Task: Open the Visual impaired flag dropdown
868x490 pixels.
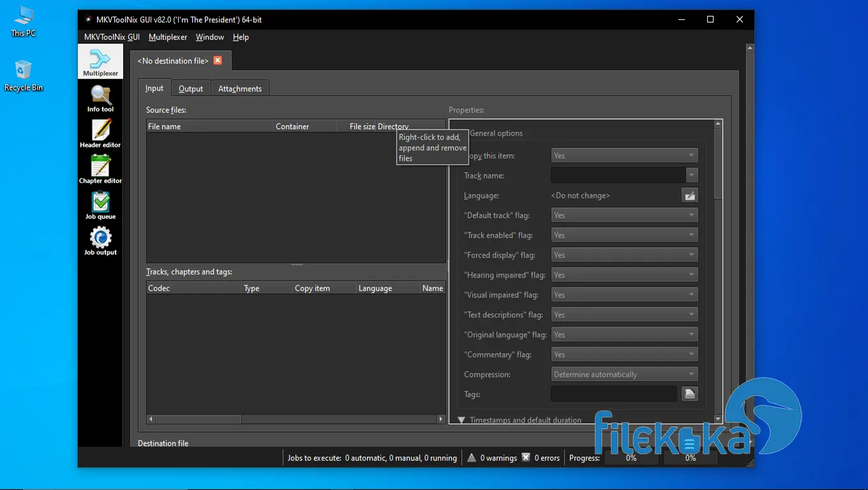Action: click(624, 295)
